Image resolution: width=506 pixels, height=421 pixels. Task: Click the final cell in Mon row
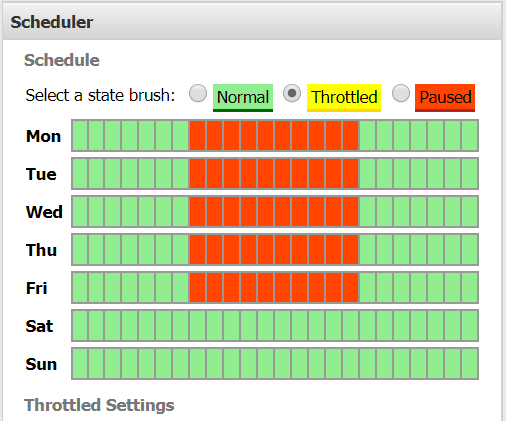point(470,136)
